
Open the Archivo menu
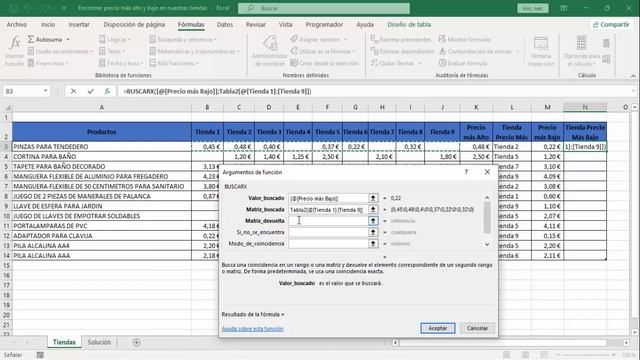click(x=17, y=24)
